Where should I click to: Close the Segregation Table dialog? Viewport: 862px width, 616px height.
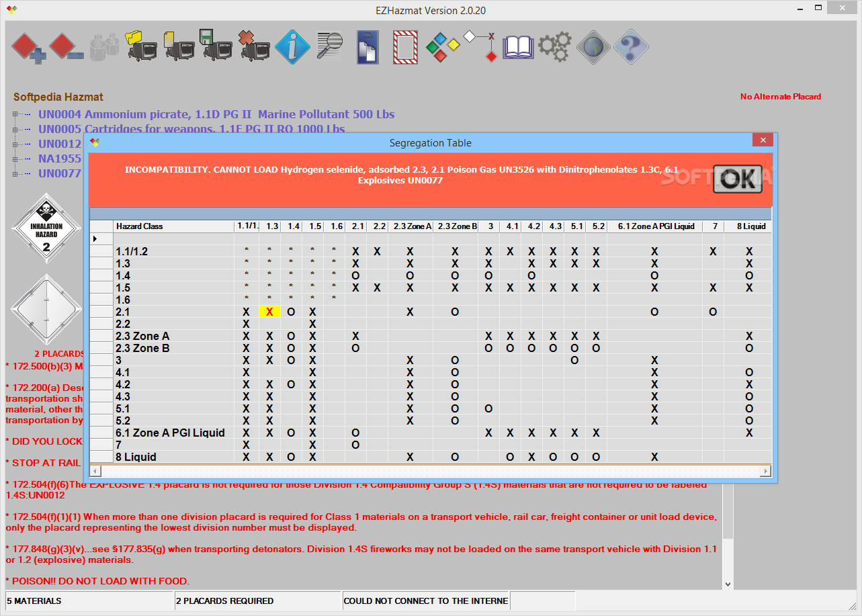point(762,140)
